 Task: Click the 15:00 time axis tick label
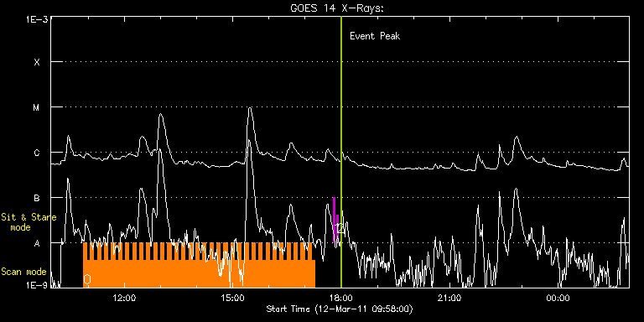click(233, 298)
